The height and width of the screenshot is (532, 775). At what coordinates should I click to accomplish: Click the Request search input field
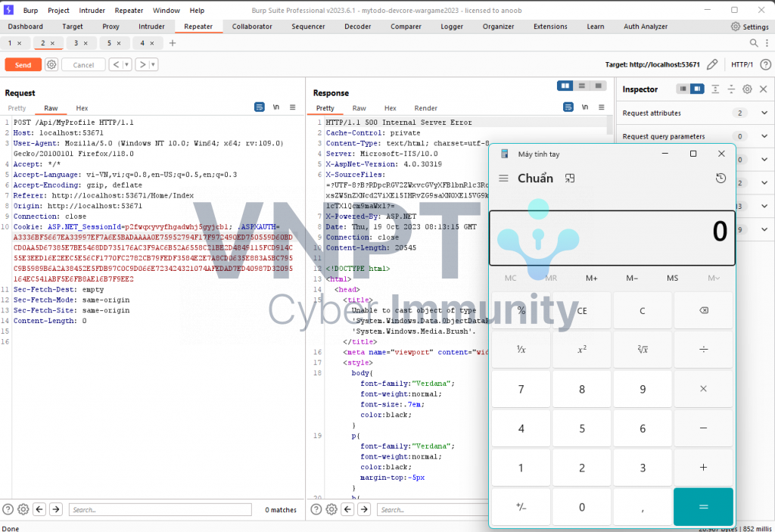click(x=160, y=510)
